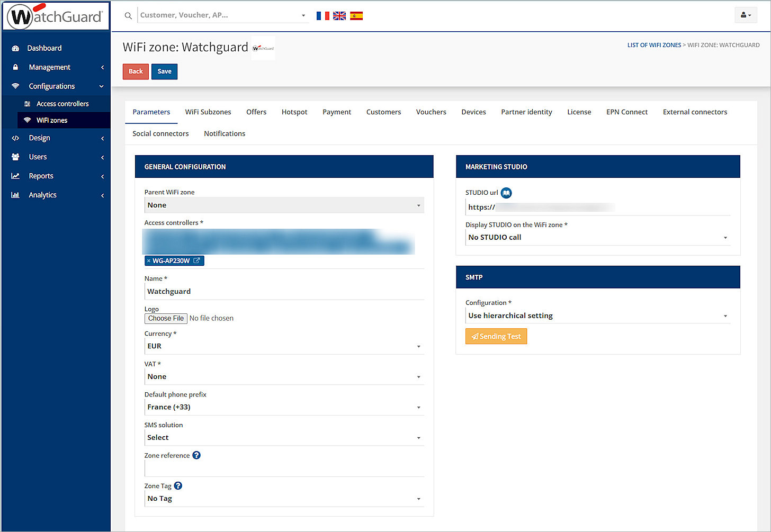771x532 pixels.
Task: Click the Name input field
Action: 284,292
